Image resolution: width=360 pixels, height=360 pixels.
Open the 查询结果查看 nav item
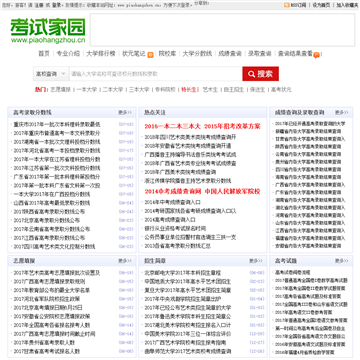(295, 53)
